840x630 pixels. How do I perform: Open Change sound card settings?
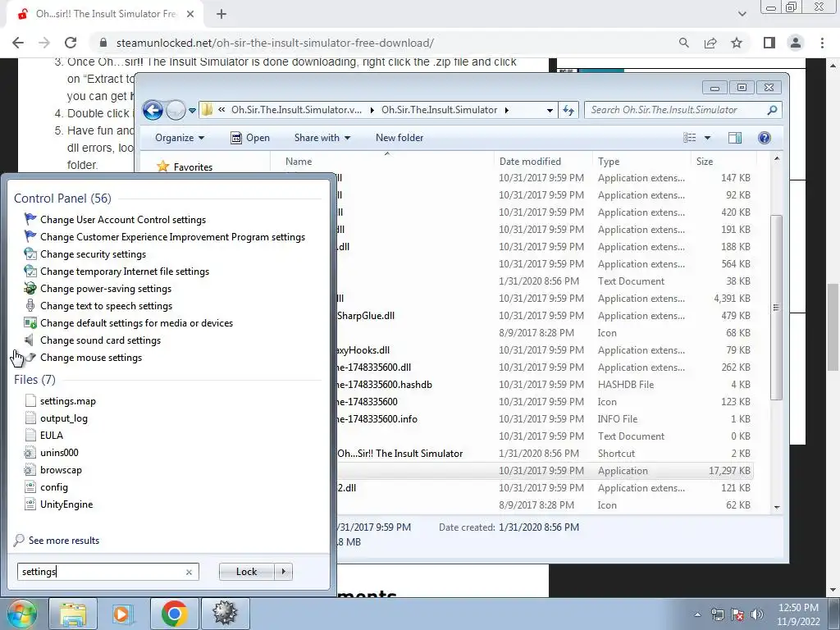[100, 340]
